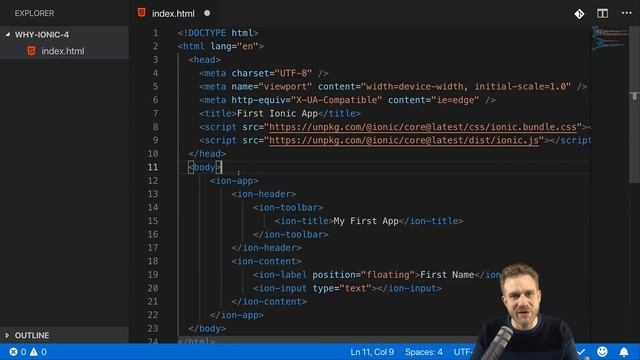Click line number 11 in the gutter
The image size is (640, 360).
click(153, 167)
